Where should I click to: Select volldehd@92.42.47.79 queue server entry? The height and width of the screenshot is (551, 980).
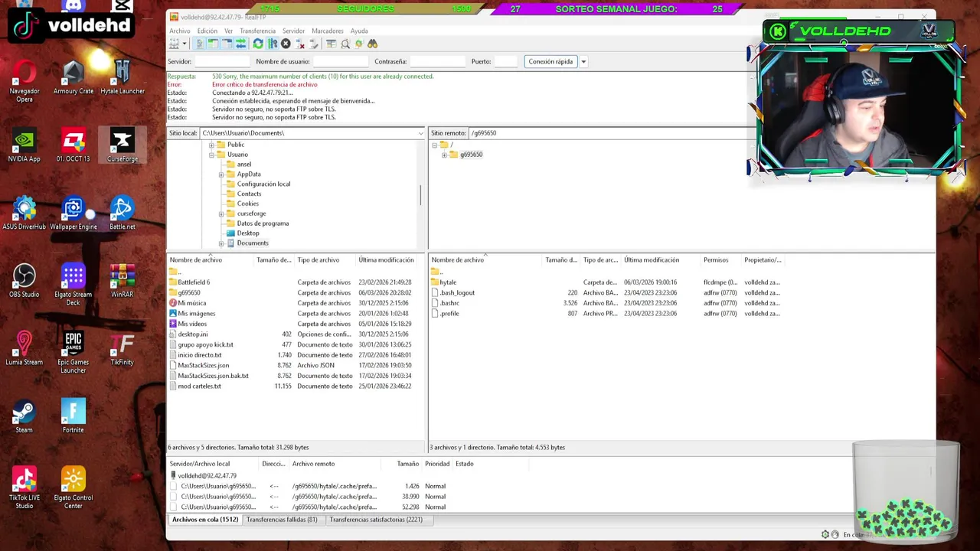(x=207, y=476)
